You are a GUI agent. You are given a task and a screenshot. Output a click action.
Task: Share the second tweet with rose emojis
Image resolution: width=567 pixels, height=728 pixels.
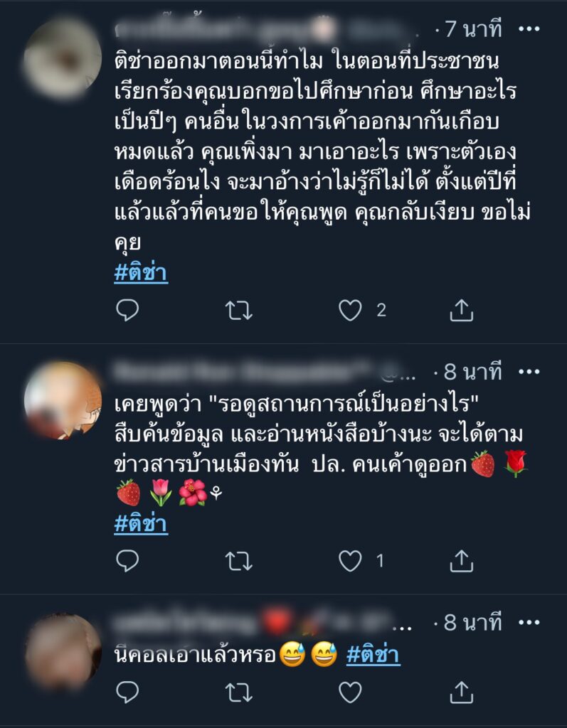[x=461, y=561]
